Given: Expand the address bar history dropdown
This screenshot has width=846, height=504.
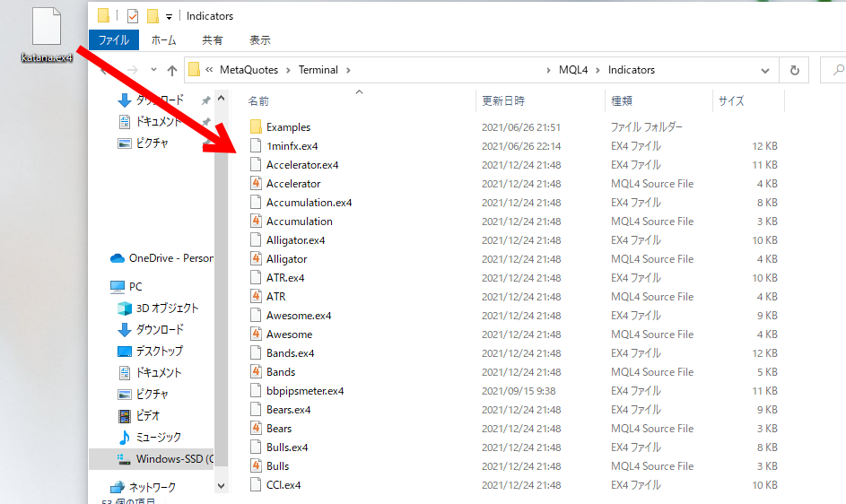Looking at the screenshot, I should 764,70.
